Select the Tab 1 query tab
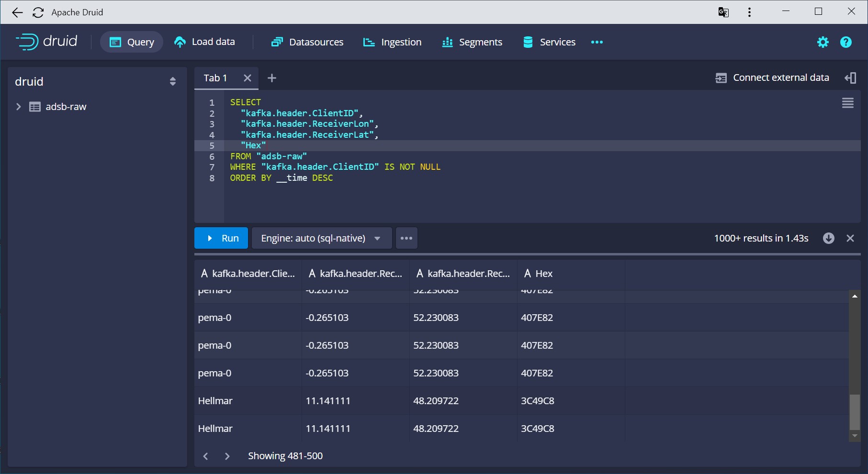Screen dimensions: 868x474 215,77
